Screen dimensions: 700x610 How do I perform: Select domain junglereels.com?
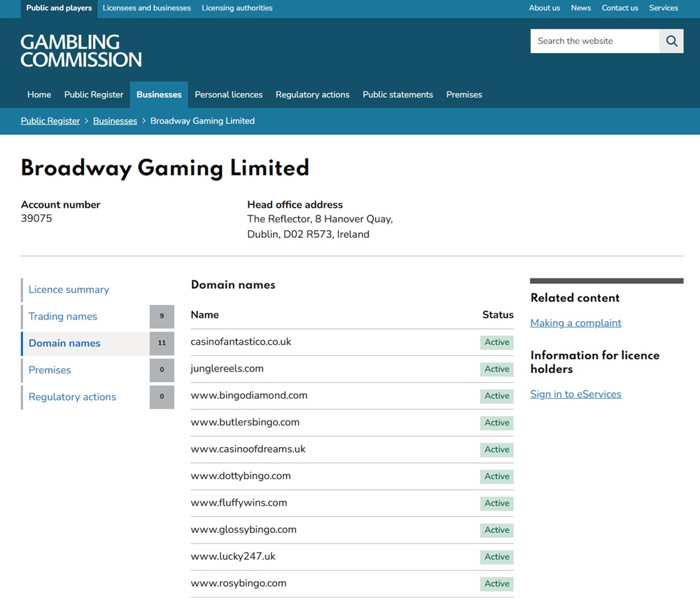(x=227, y=369)
